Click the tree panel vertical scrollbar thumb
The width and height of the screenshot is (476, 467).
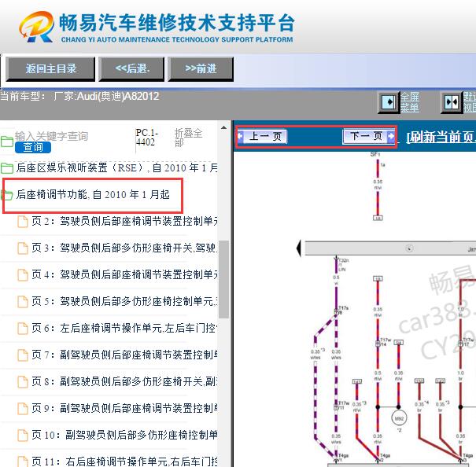pos(223,279)
